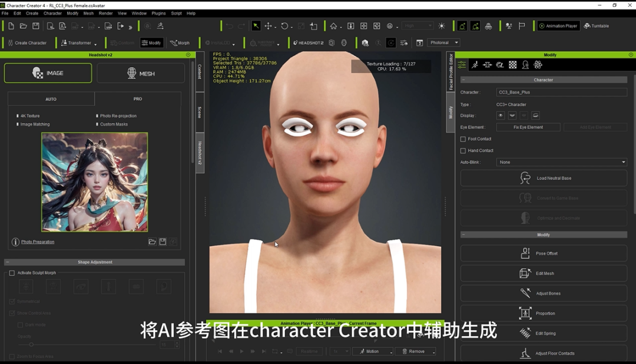Click the Fix Eye Element button
This screenshot has height=364, width=636.
click(x=528, y=127)
